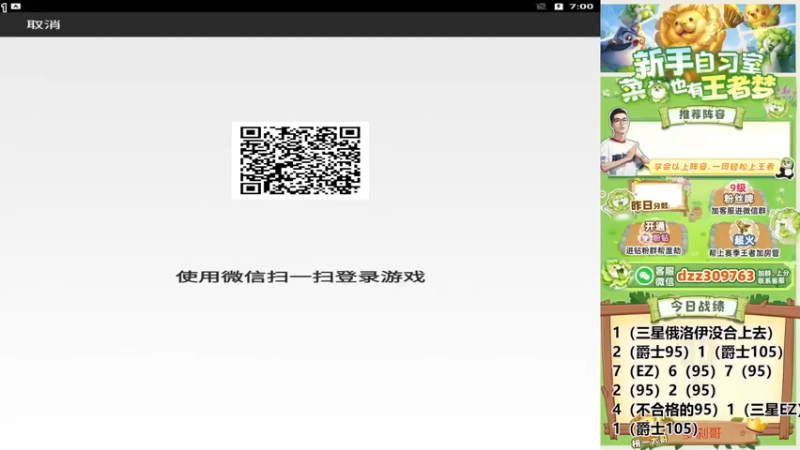Screen dimensions: 800x450
Task: Click the WeChat login QR code
Action: (x=300, y=161)
